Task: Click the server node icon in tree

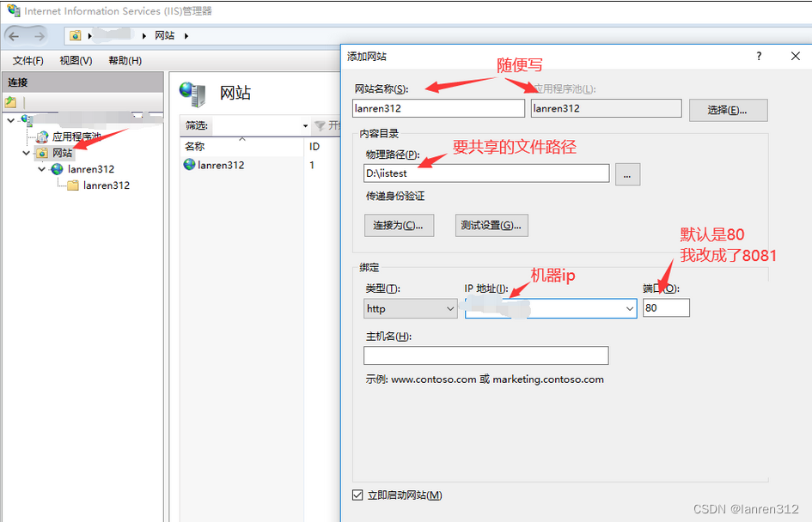Action: (27, 120)
